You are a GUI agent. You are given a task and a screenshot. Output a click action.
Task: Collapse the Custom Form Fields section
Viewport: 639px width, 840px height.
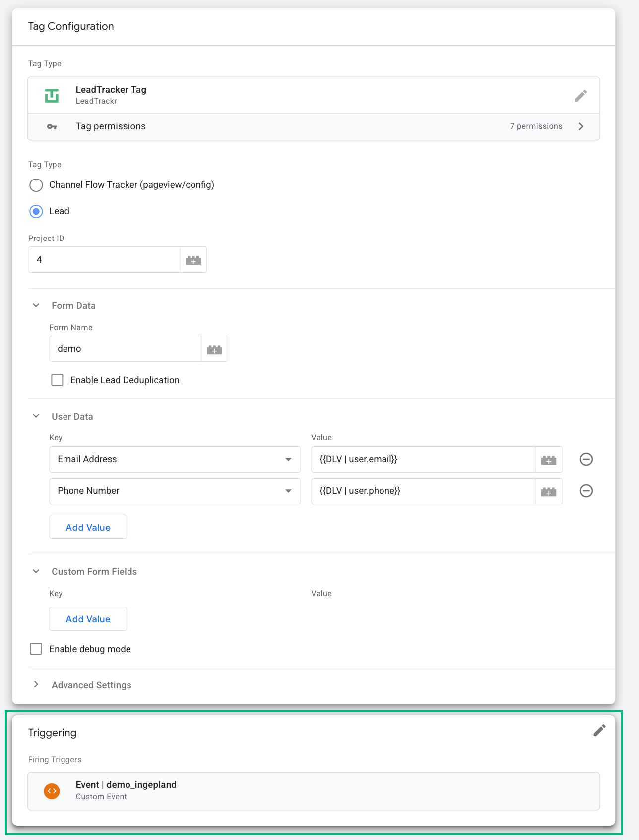point(36,571)
